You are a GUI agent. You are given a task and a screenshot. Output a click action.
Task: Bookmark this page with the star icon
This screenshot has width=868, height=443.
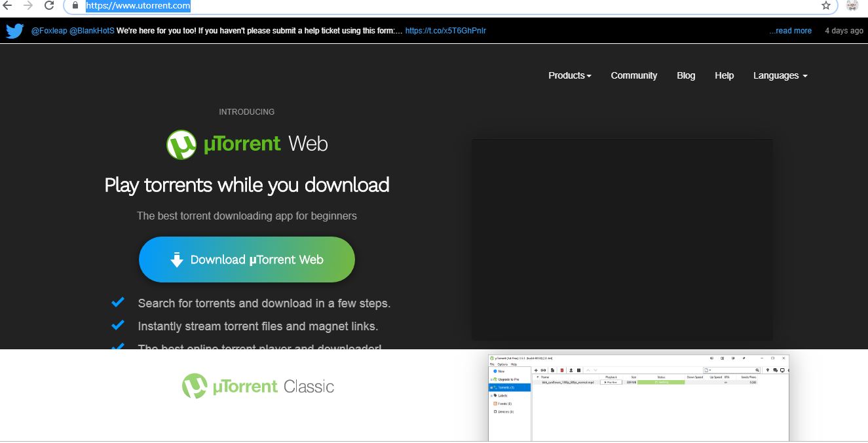click(x=826, y=5)
